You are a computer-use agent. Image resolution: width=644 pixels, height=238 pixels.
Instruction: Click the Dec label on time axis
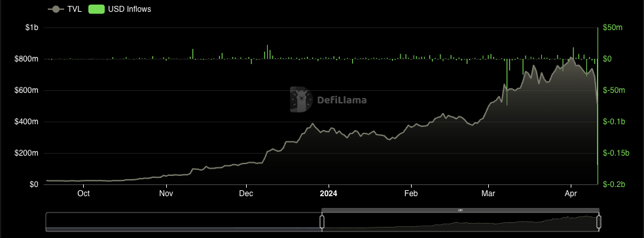[245, 194]
